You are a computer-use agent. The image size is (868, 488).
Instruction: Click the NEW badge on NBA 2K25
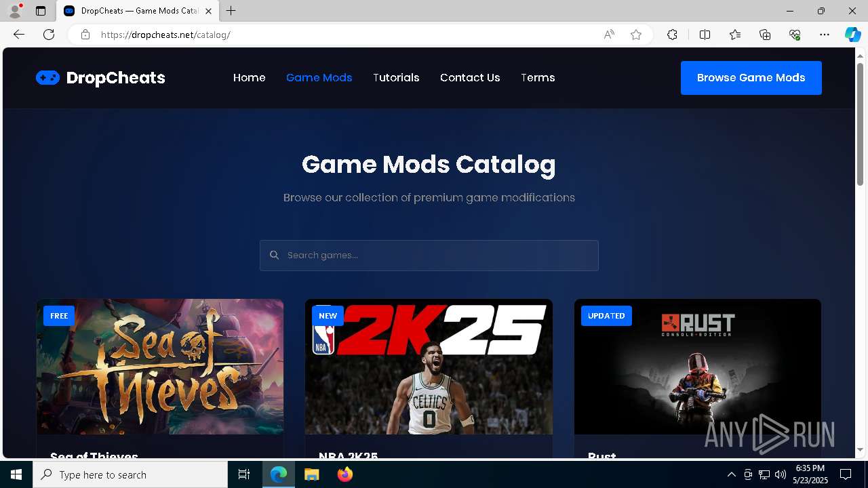click(x=328, y=316)
